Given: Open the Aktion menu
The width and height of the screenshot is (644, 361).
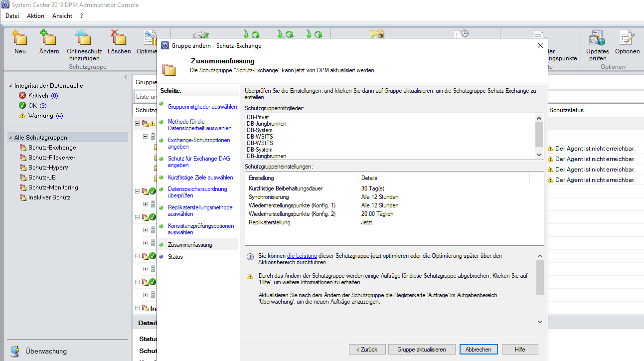Looking at the screenshot, I should (x=35, y=16).
